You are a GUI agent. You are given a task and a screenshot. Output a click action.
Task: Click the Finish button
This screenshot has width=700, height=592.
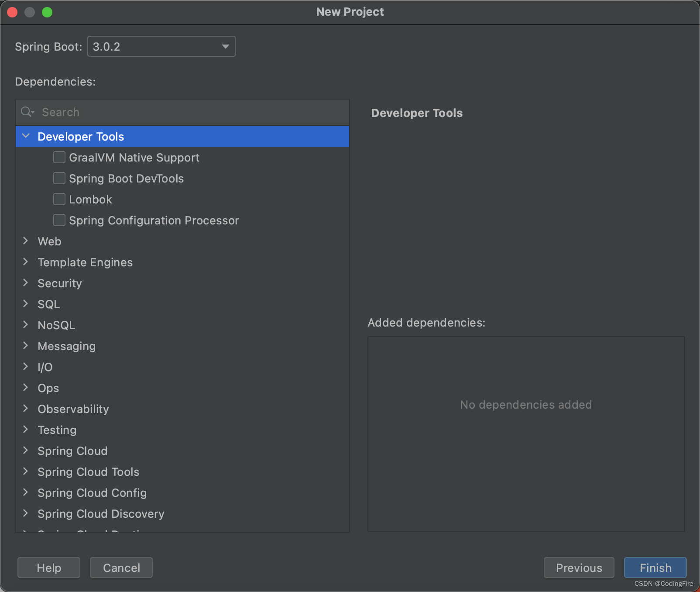coord(655,568)
